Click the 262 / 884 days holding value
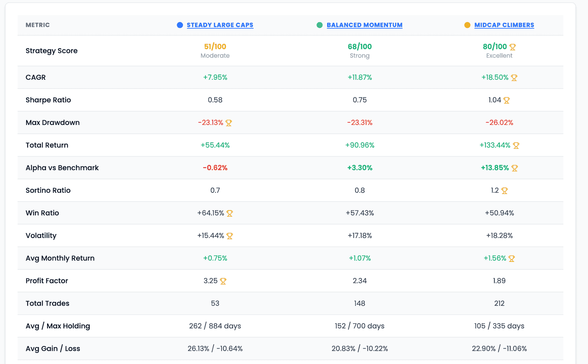The width and height of the screenshot is (588, 364). (215, 326)
